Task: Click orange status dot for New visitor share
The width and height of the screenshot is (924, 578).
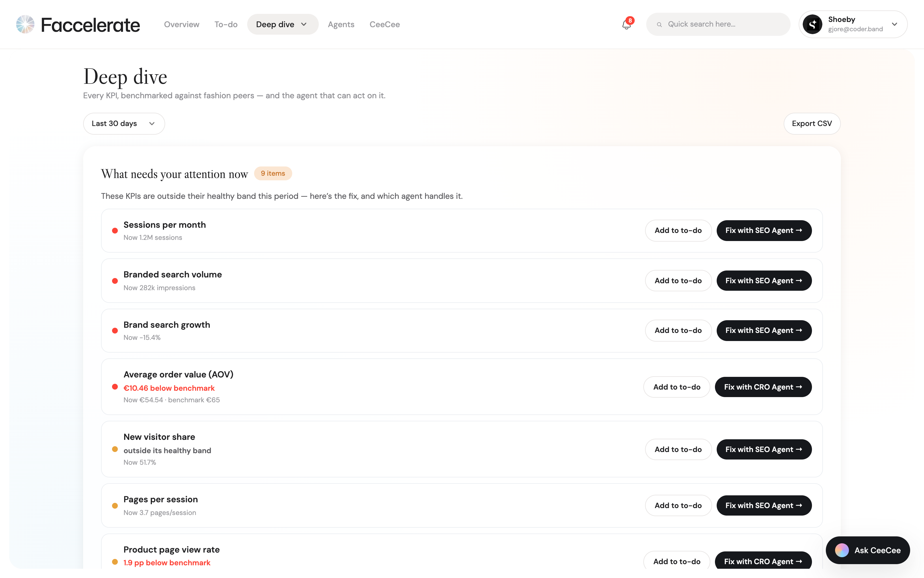Action: 115,449
